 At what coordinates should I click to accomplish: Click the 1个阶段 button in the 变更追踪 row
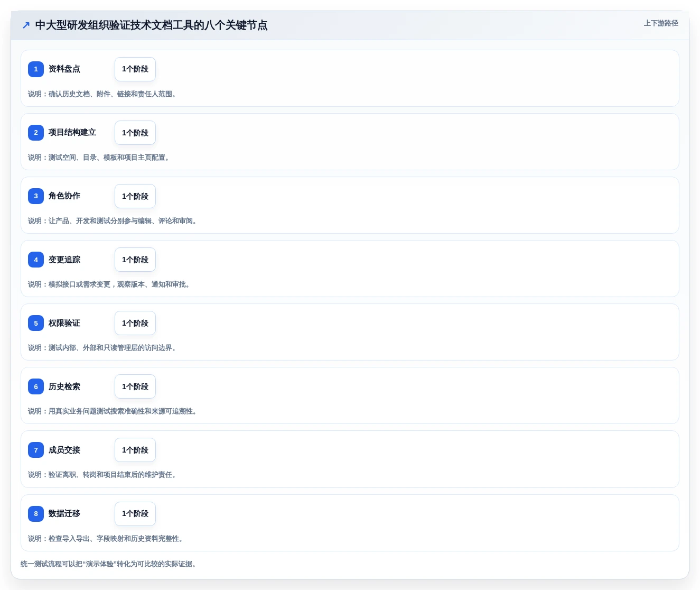(x=135, y=260)
